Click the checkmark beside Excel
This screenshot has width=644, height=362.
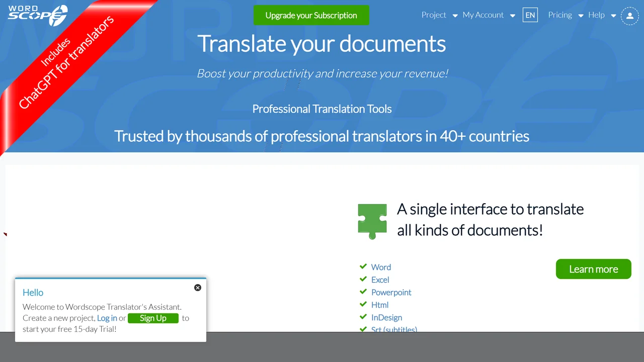(x=363, y=279)
